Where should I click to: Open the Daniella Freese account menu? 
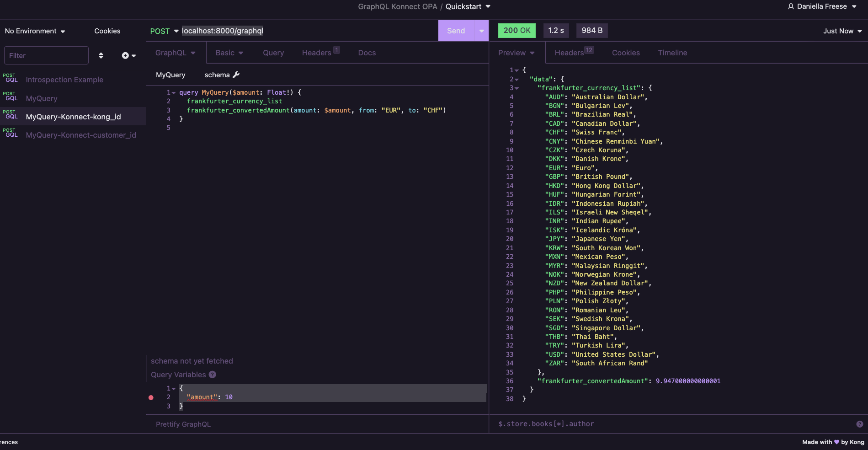pyautogui.click(x=822, y=6)
